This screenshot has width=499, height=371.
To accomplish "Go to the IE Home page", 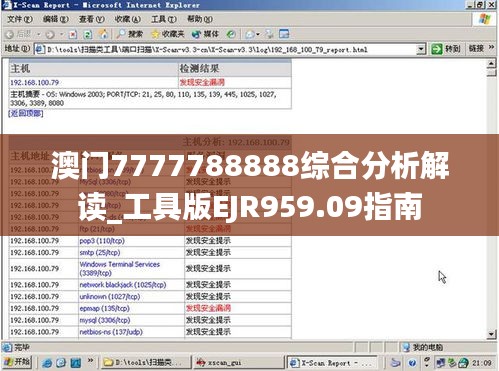I will (x=103, y=34).
